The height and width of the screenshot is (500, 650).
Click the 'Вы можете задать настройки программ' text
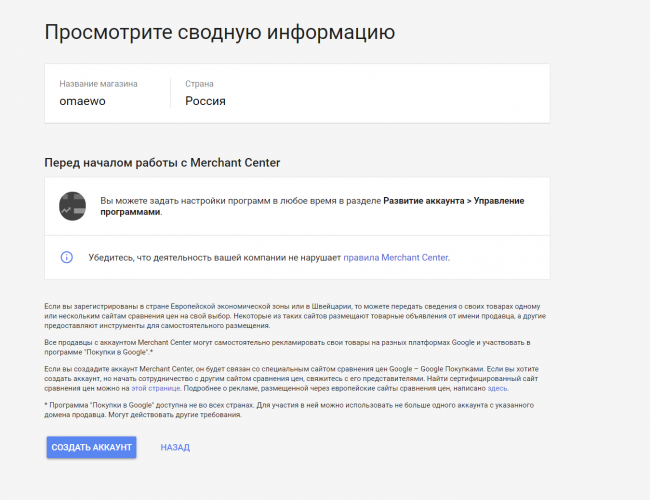[x=240, y=201]
